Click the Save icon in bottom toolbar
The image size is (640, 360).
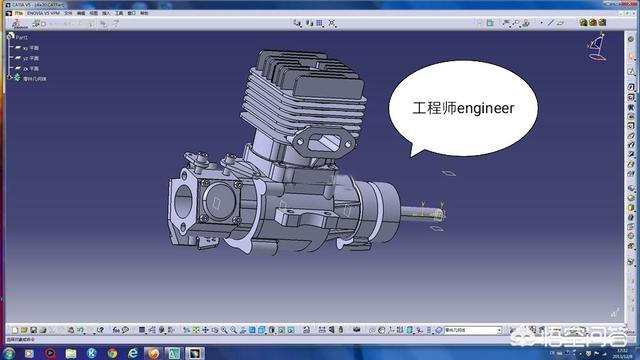tap(33, 330)
